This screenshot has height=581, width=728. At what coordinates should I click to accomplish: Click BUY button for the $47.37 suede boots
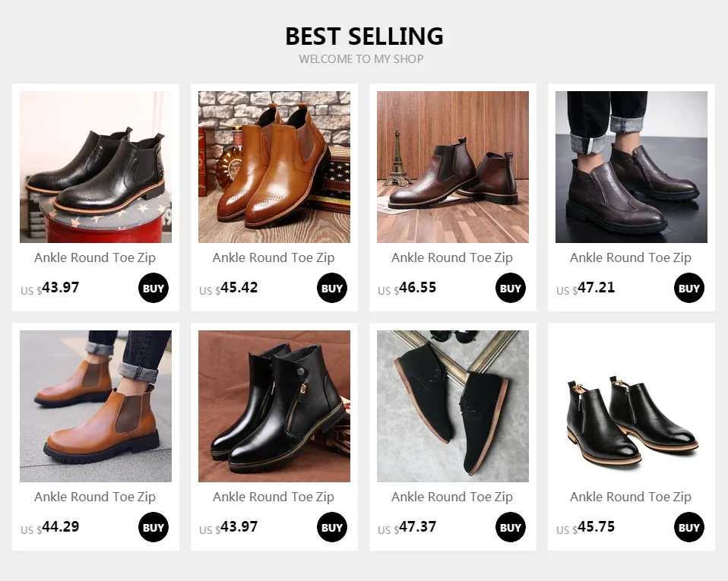click(x=510, y=527)
